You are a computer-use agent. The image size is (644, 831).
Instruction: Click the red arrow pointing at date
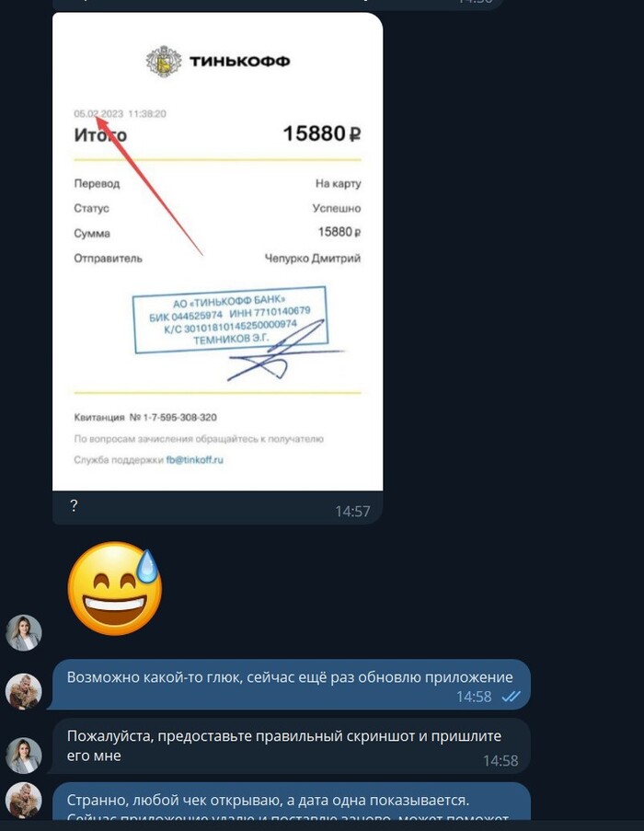tap(149, 186)
